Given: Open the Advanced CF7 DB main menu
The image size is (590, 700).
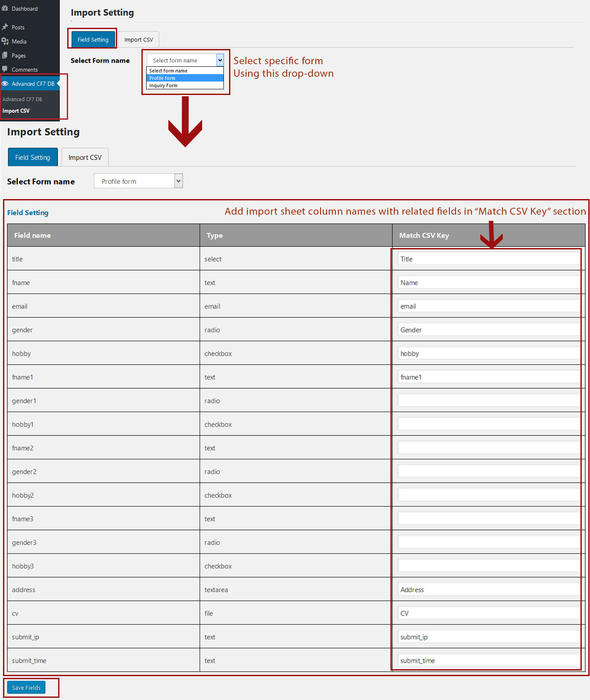Looking at the screenshot, I should pyautogui.click(x=29, y=84).
